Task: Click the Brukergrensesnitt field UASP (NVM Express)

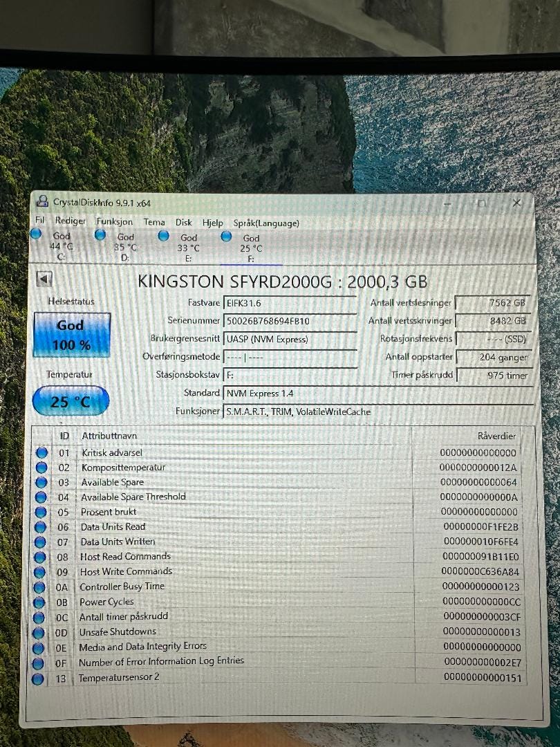Action: [x=290, y=339]
